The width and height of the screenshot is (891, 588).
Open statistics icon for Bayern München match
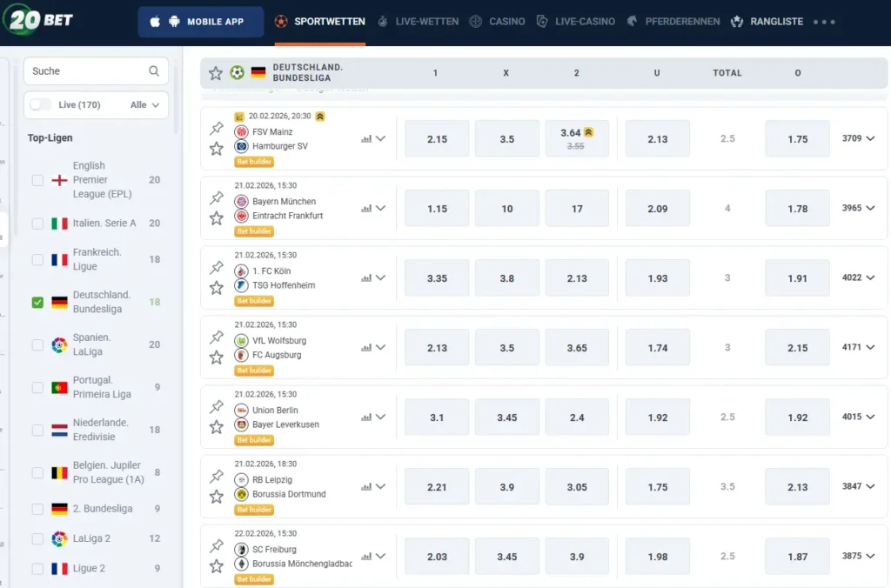click(366, 209)
